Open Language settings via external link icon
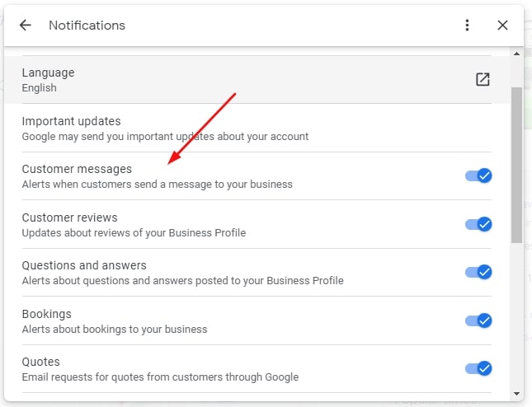532x407 pixels. click(483, 80)
